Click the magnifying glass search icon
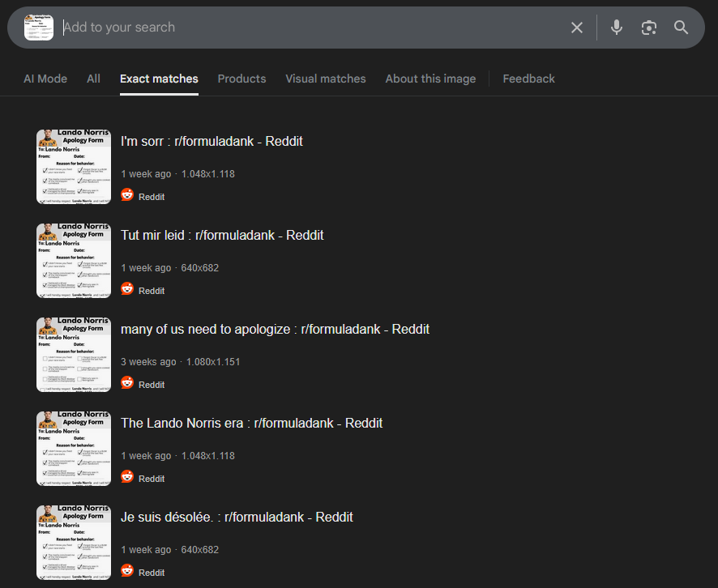718x588 pixels. 681,28
